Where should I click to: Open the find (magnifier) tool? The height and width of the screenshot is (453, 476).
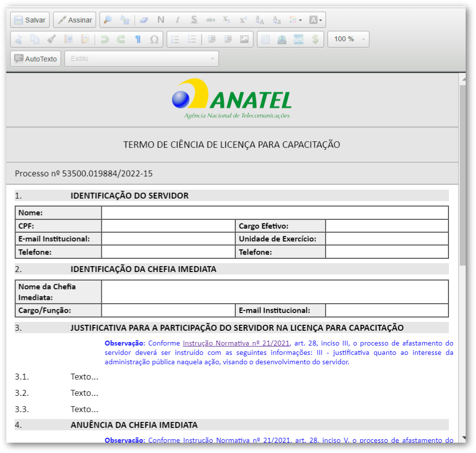pyautogui.click(x=108, y=20)
